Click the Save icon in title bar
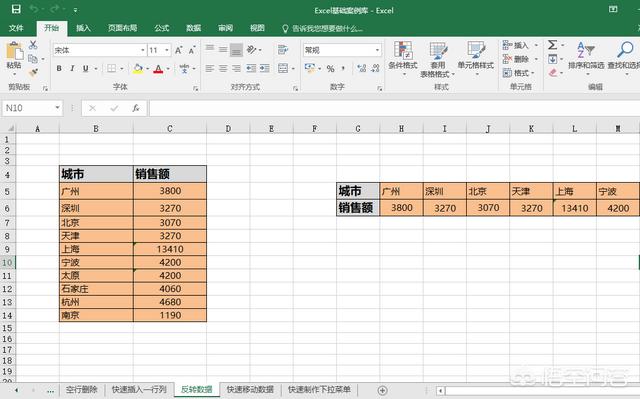 pyautogui.click(x=16, y=9)
